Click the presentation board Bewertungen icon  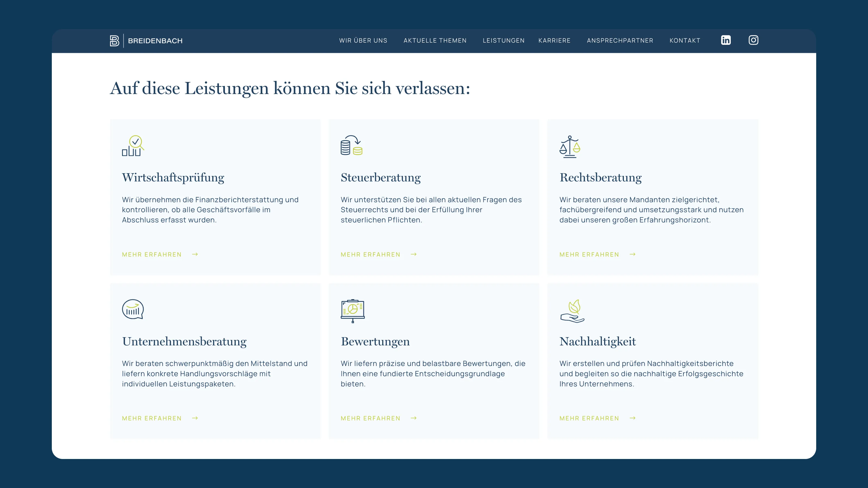click(352, 310)
